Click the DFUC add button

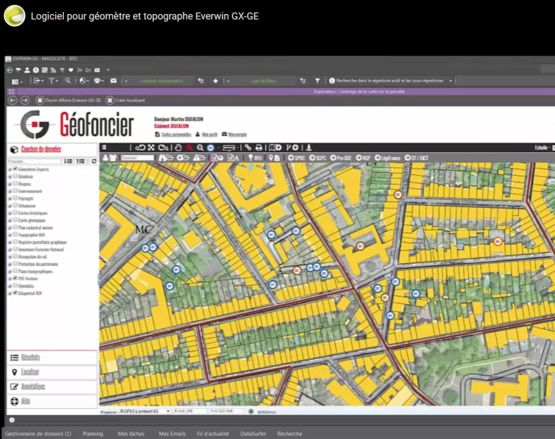coord(297,158)
